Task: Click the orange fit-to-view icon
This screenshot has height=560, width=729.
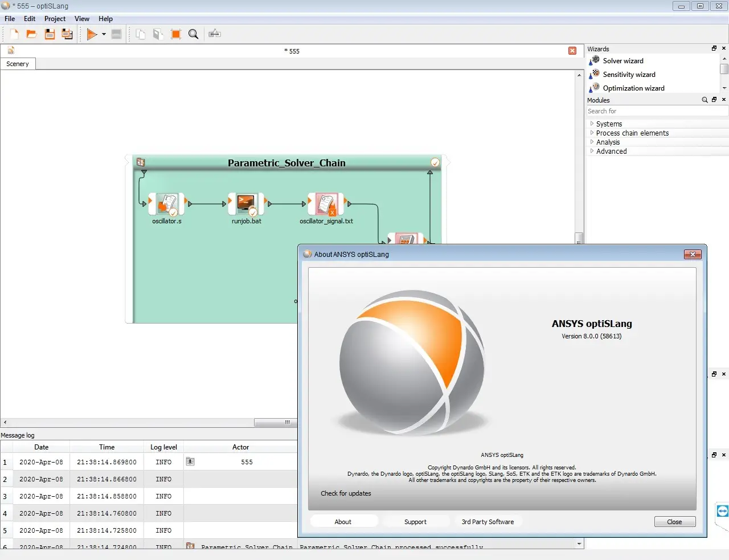Action: [x=176, y=34]
